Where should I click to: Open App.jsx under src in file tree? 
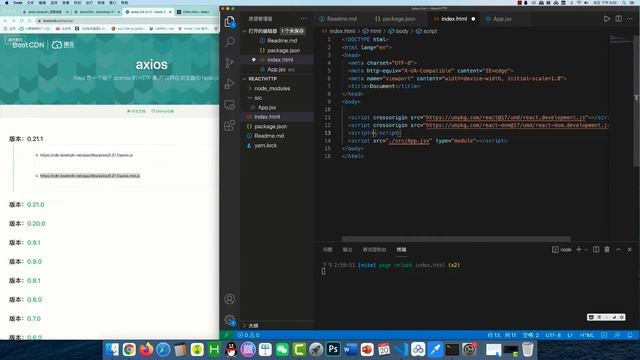(x=267, y=107)
